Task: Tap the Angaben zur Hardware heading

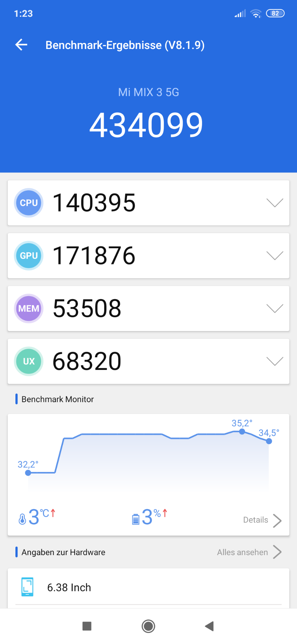Action: (x=63, y=552)
